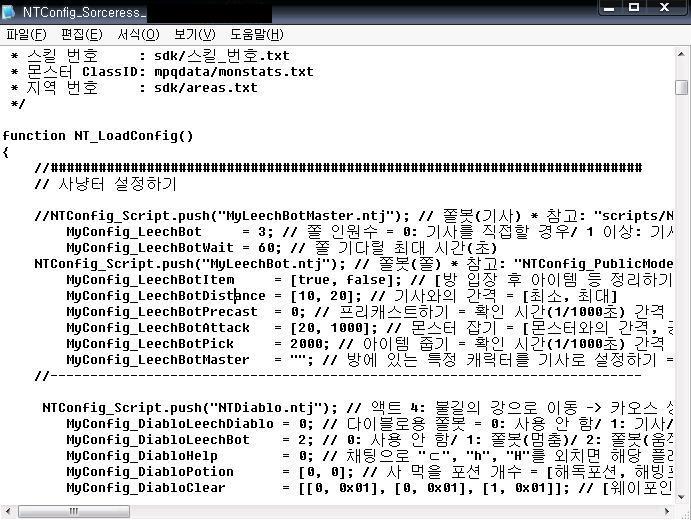Click the Notepad icon in title bar
The image size is (691, 520).
tap(9, 12)
